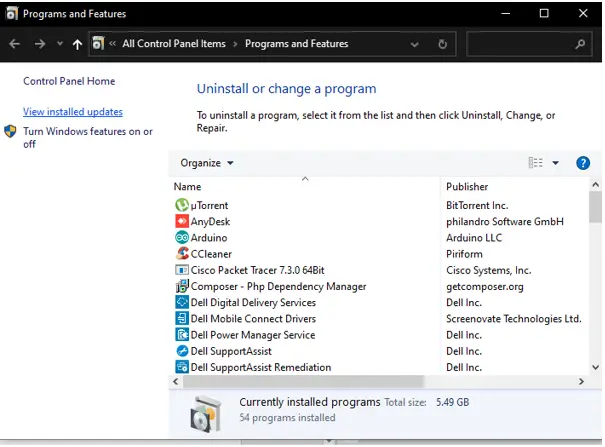Click publisher Cisco Systems, Inc.
The height and width of the screenshot is (447, 605).
(488, 270)
